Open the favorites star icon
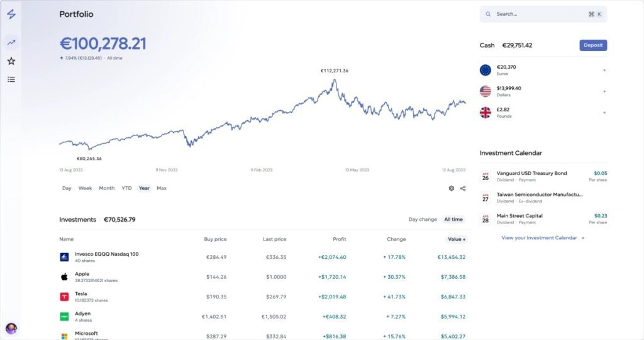 click(x=11, y=61)
